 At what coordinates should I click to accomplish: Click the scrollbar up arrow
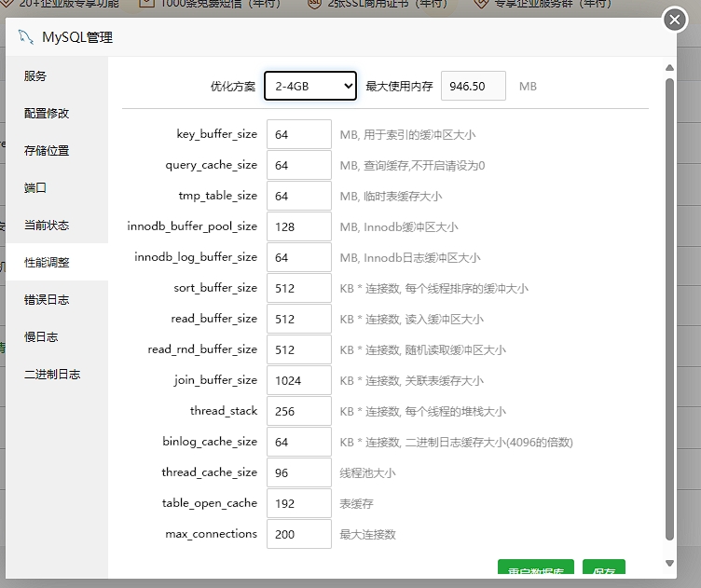[669, 68]
